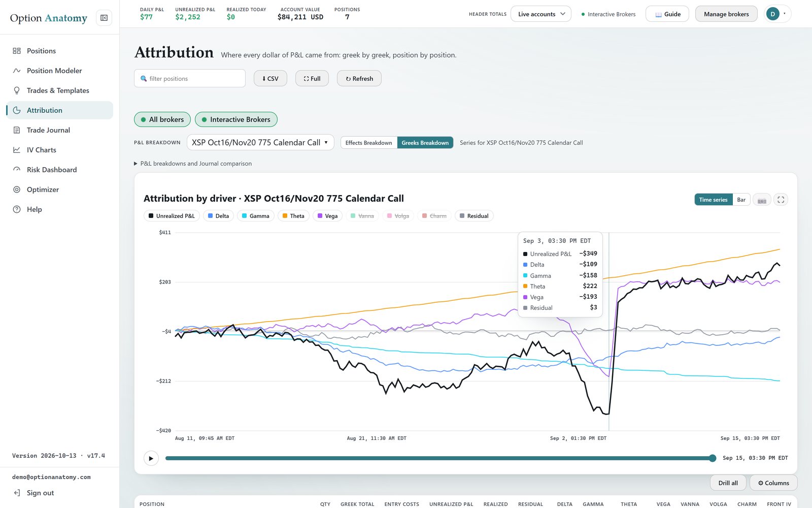Click Manage brokers button
The height and width of the screenshot is (508, 812).
pos(726,14)
